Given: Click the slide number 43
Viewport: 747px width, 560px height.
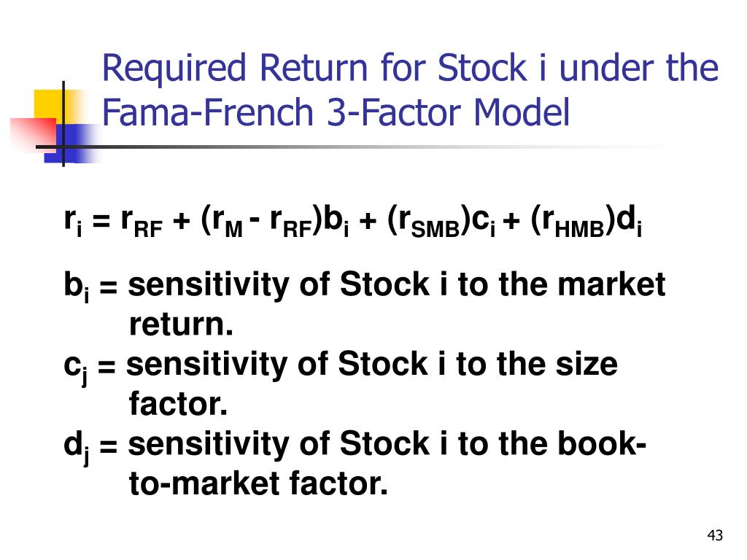Looking at the screenshot, I should click(x=715, y=536).
